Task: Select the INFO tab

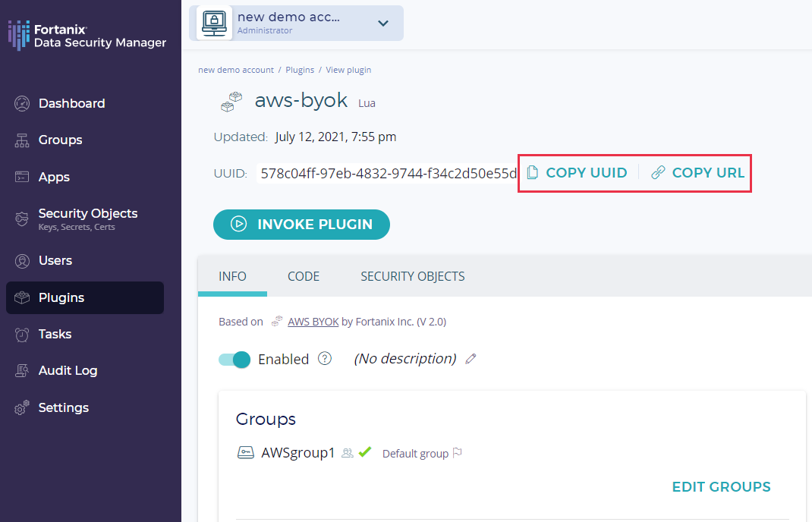Action: coord(232,276)
